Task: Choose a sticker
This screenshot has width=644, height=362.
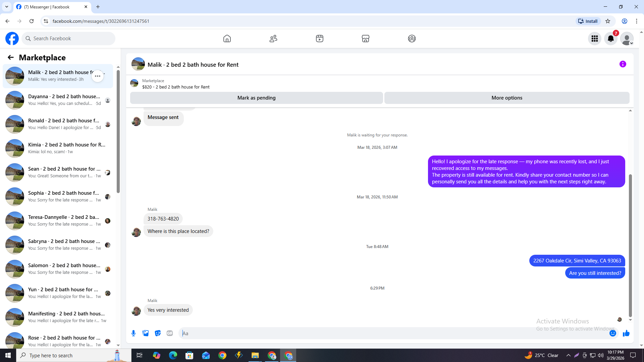Action: 158,333
